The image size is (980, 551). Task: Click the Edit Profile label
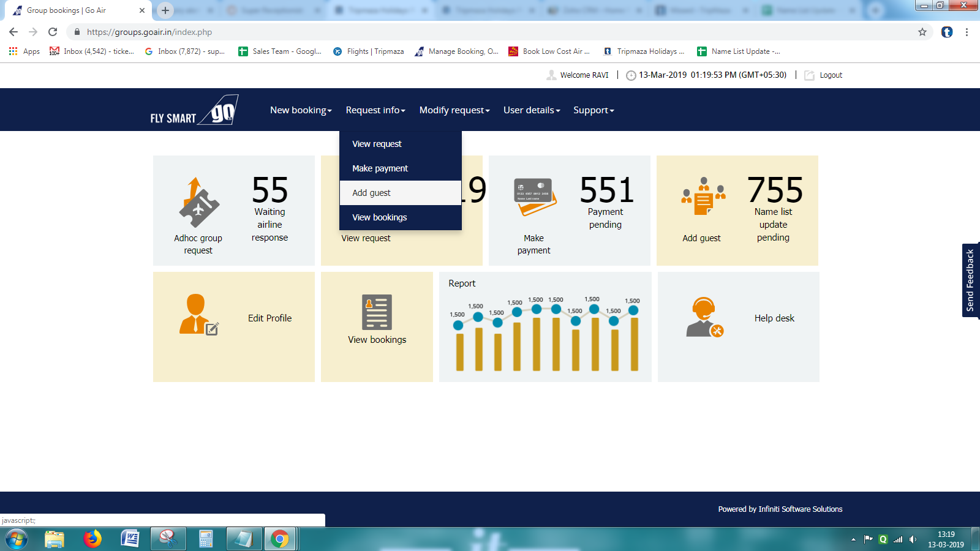[x=269, y=318]
